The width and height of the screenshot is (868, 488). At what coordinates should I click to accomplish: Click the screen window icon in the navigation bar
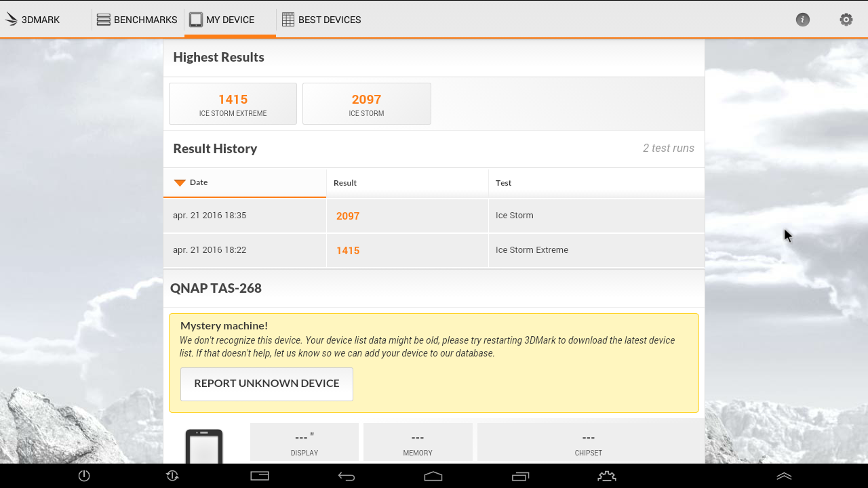(x=260, y=476)
